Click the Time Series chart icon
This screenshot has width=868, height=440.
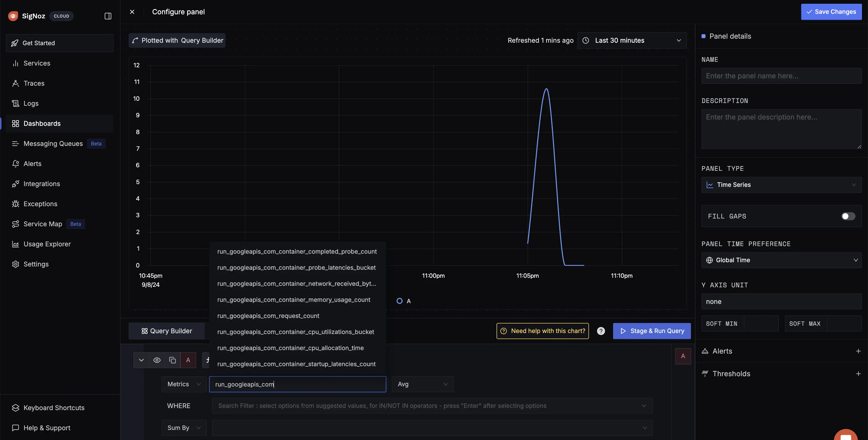tap(710, 185)
